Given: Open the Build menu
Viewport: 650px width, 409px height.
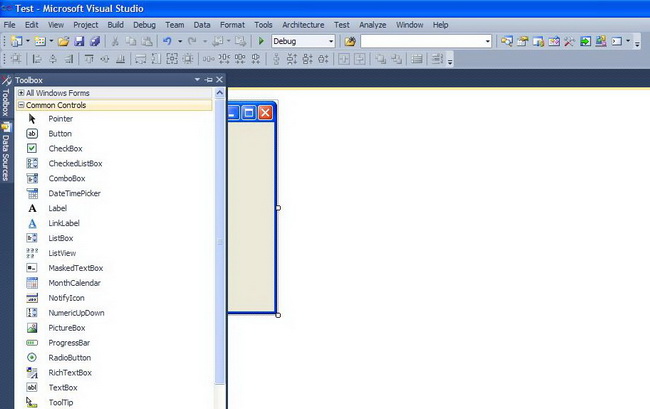Looking at the screenshot, I should (x=115, y=25).
